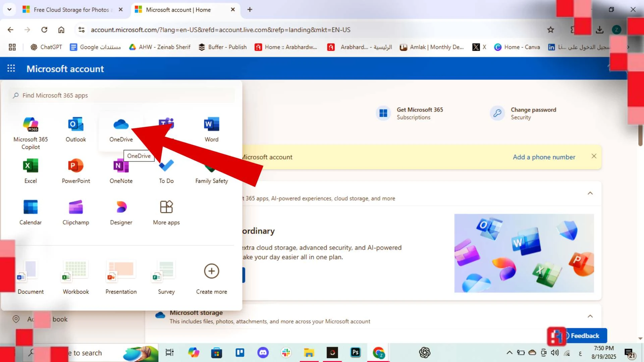This screenshot has width=644, height=362.
Task: Show More apps
Action: point(166,213)
